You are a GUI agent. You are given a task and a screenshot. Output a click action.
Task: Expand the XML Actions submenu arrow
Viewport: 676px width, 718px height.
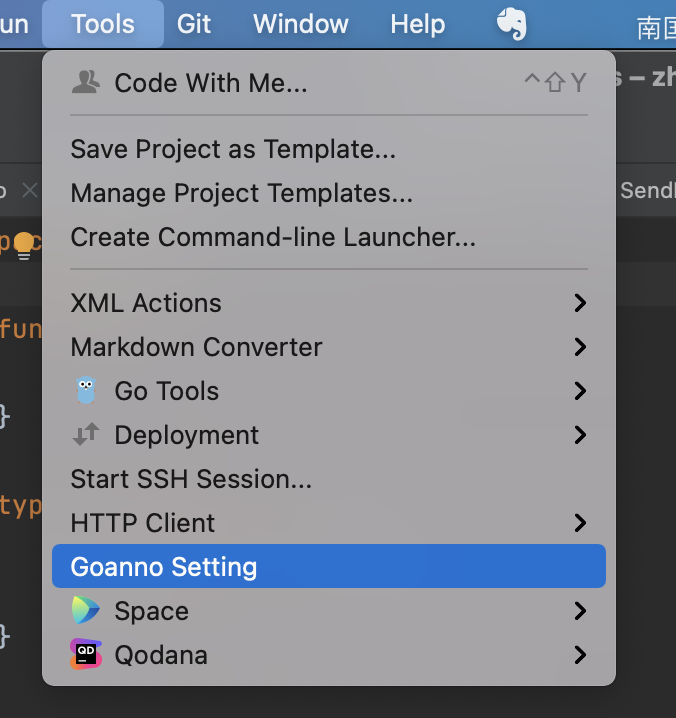click(580, 303)
